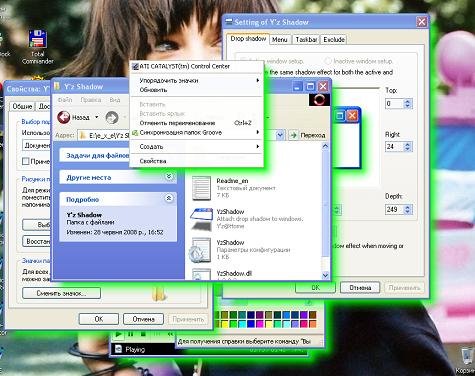Collapse the Подробно panel chevron
Viewport: 475px width, 376px height.
tap(169, 198)
